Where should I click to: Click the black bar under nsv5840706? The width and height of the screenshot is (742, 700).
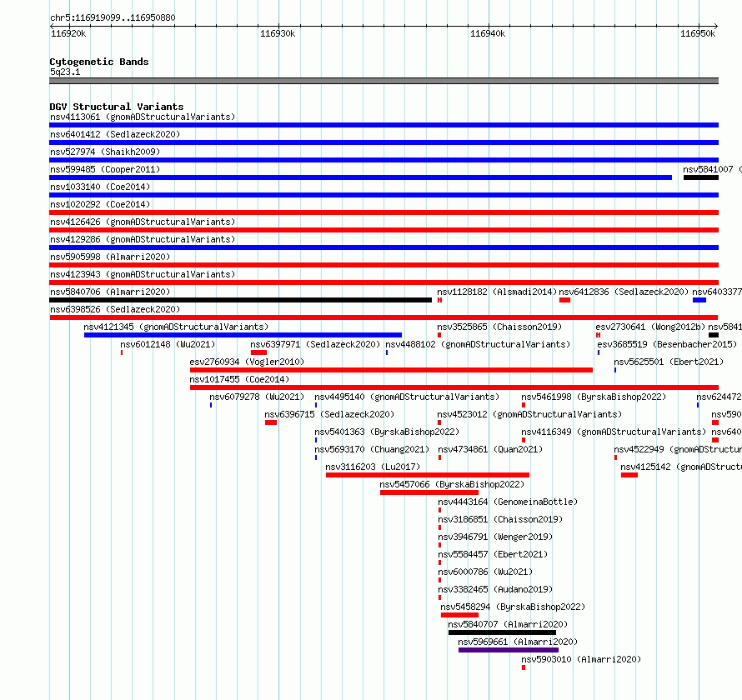pyautogui.click(x=240, y=300)
